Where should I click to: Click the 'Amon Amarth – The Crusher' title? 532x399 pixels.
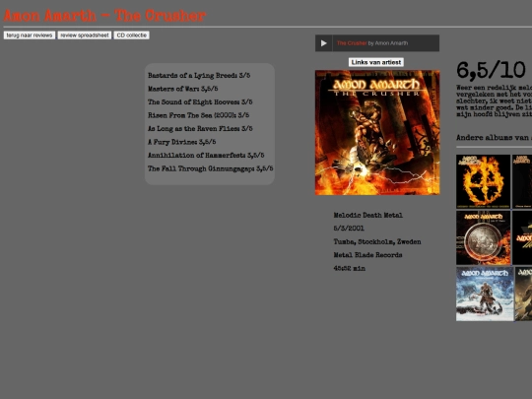click(104, 16)
